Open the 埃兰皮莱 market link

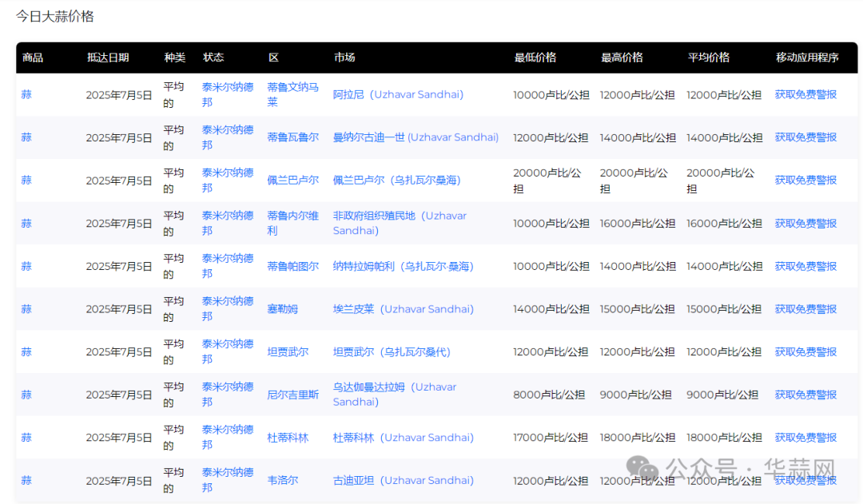pyautogui.click(x=403, y=309)
